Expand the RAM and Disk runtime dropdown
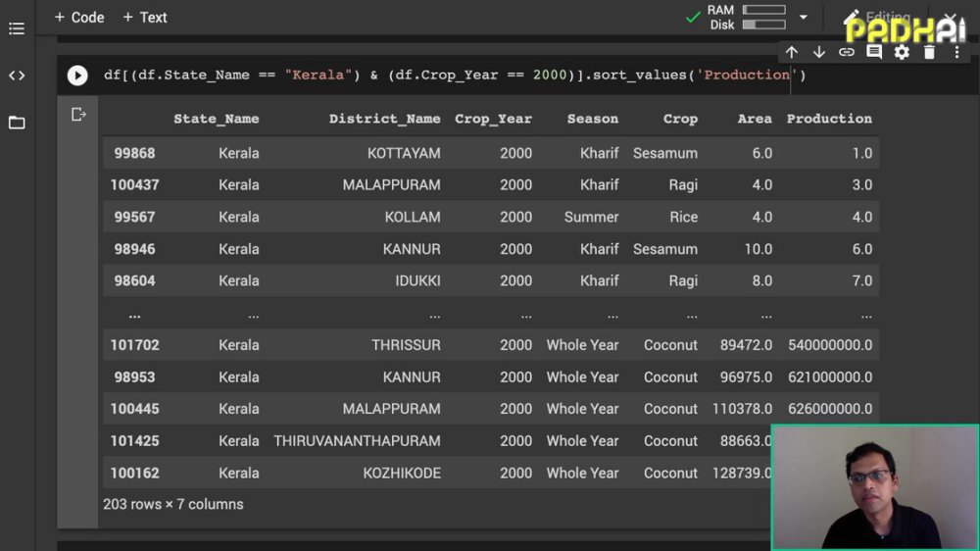This screenshot has width=980, height=551. (x=804, y=18)
